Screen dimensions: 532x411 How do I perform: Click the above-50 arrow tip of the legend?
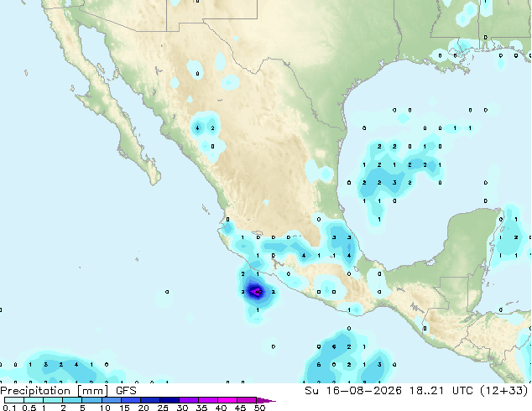(x=266, y=400)
